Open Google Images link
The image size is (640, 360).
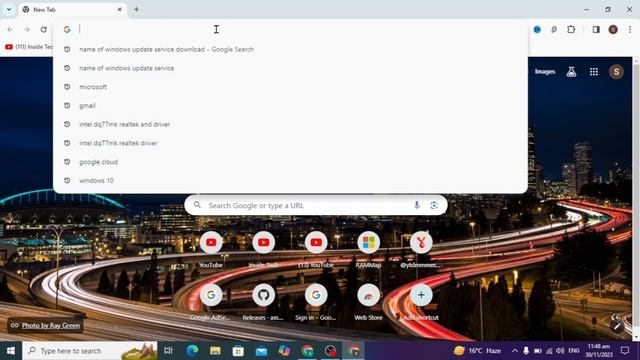545,72
